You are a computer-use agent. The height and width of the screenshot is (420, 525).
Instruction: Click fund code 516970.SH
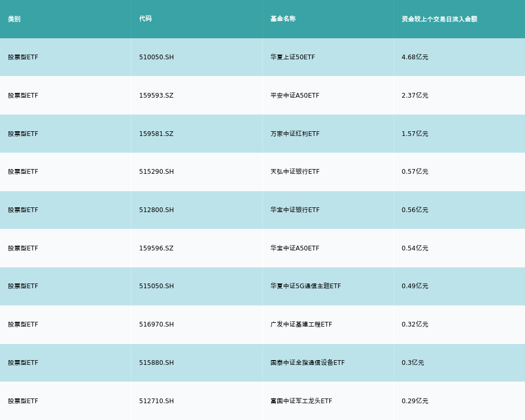point(156,324)
